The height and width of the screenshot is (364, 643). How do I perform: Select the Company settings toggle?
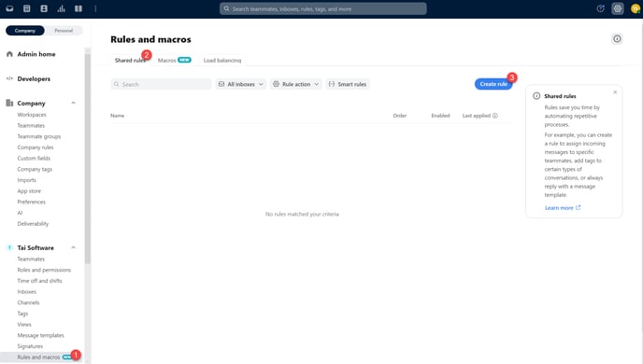point(25,31)
